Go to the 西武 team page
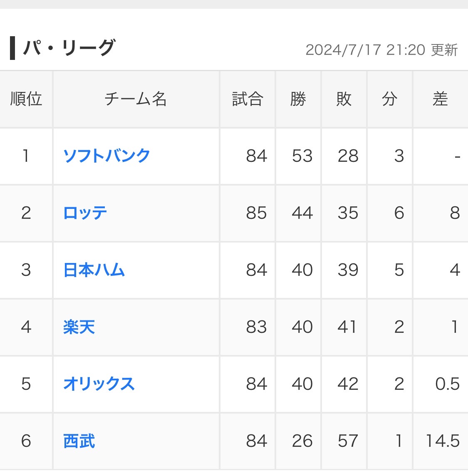 (x=79, y=441)
